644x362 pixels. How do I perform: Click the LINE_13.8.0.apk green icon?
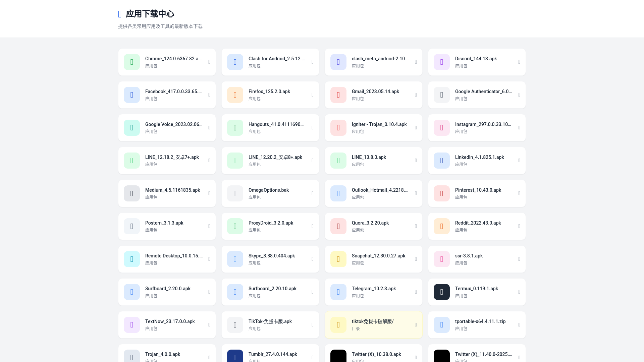coord(338,161)
